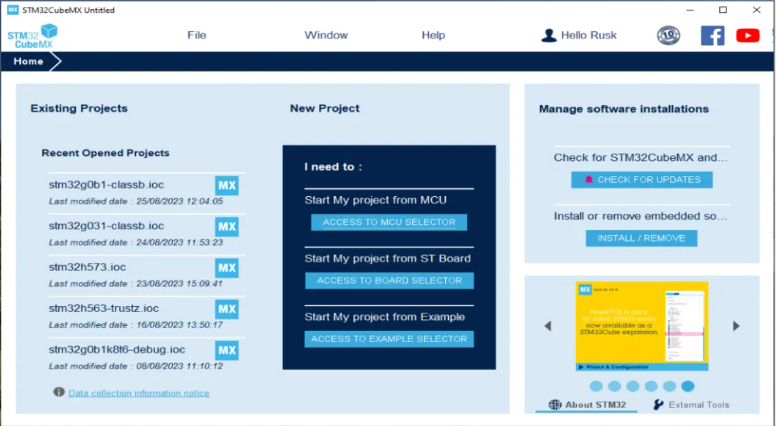Click Manage software installations heading
Image resolution: width=776 pixels, height=426 pixels.
pos(624,109)
